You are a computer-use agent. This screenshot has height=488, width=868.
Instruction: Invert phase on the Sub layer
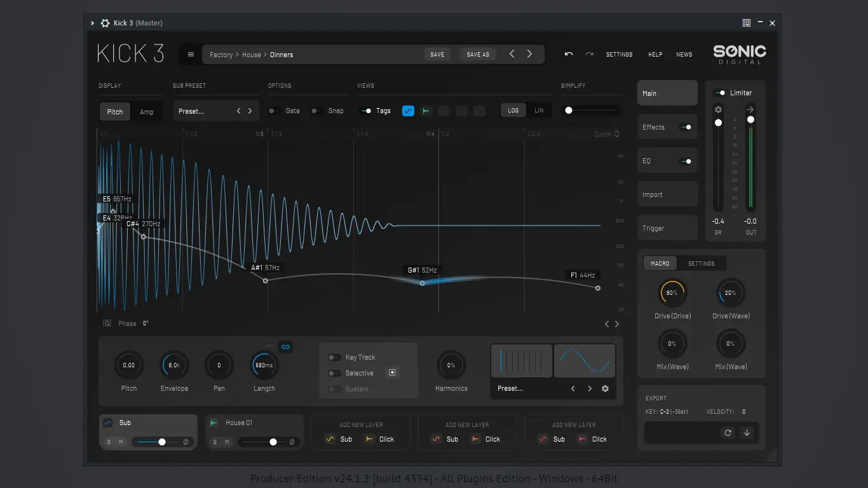[186, 442]
